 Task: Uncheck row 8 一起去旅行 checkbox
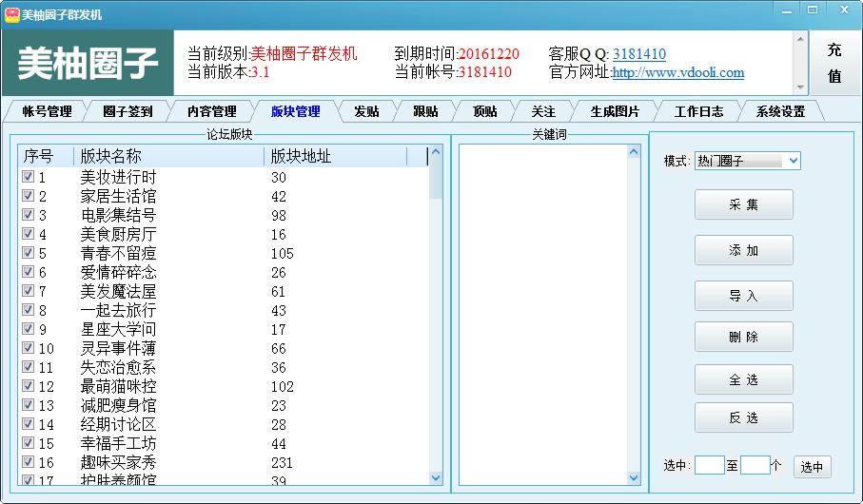coord(29,310)
